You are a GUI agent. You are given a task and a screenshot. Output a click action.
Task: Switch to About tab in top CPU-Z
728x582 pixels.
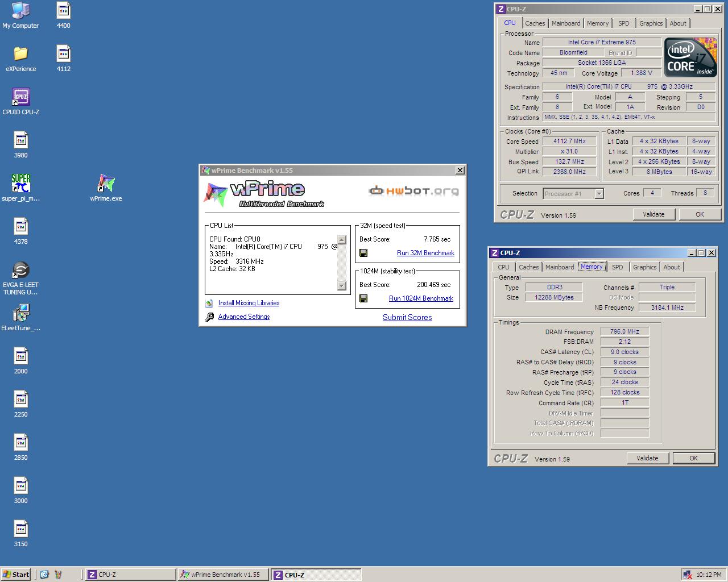tap(678, 23)
